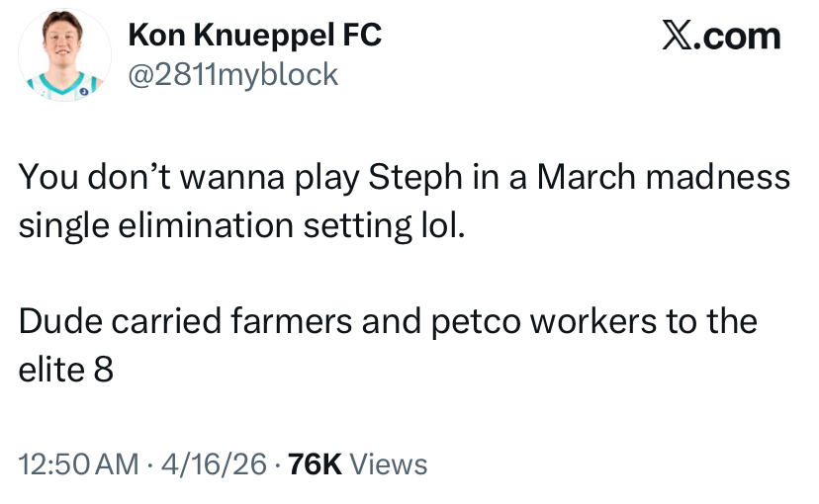Click the X logo icon
Screen dimensions: 819x504
pos(678,35)
